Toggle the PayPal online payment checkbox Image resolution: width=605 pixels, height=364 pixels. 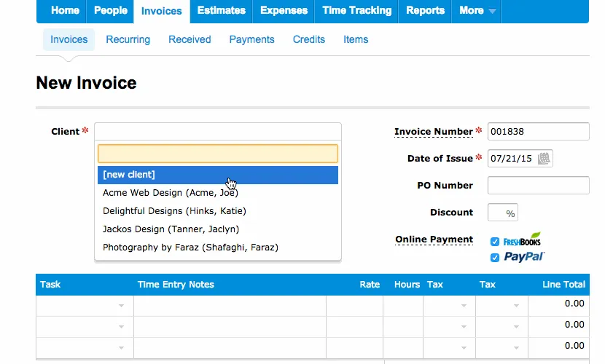point(495,258)
